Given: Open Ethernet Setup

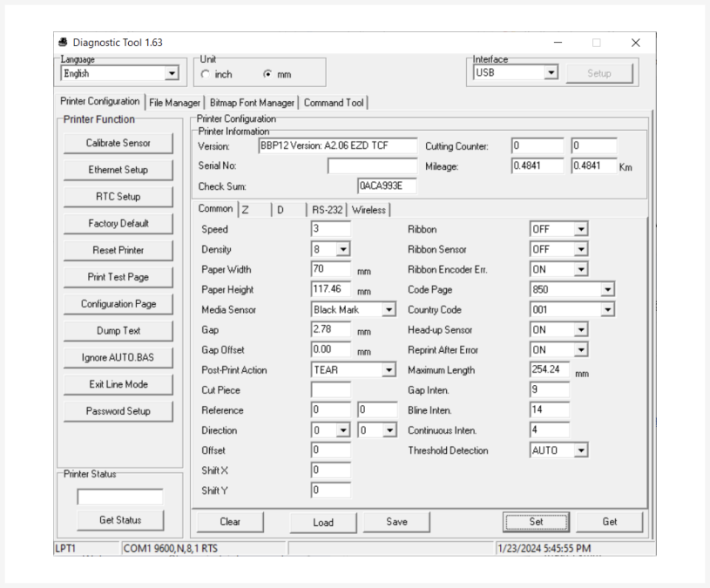Looking at the screenshot, I should pyautogui.click(x=118, y=170).
